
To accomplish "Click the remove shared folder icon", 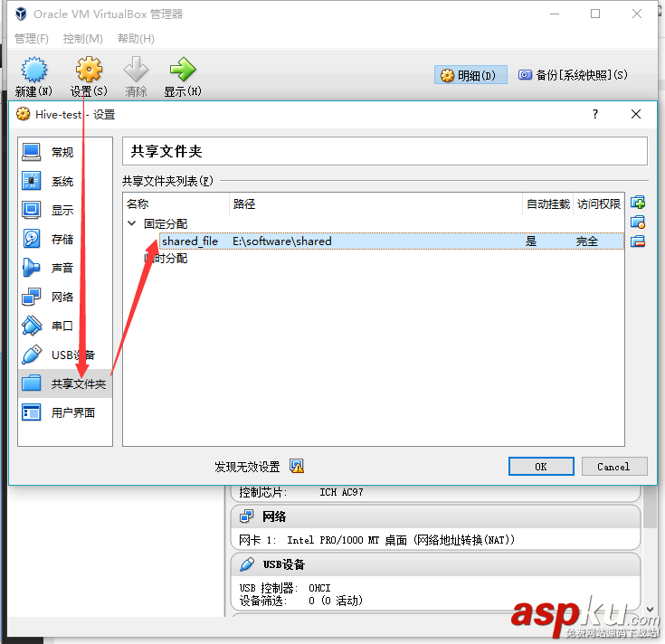I will [x=638, y=241].
